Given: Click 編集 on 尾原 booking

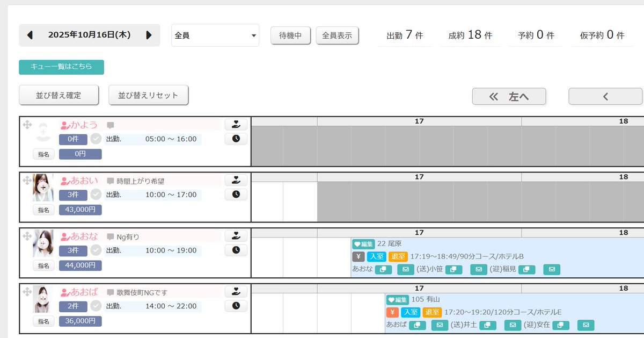Looking at the screenshot, I should (363, 244).
